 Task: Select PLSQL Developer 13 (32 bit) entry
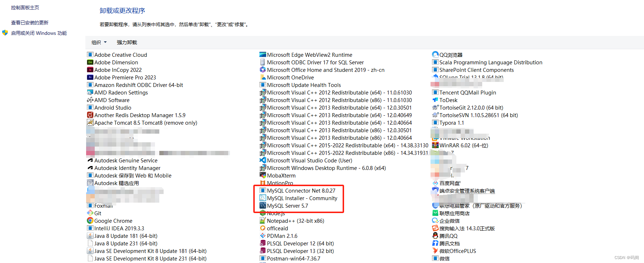pos(297,251)
